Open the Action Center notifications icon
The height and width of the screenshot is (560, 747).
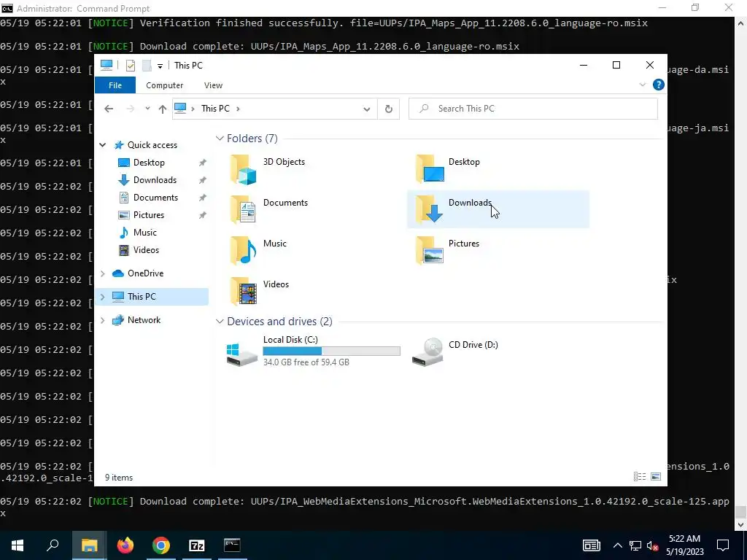tap(723, 545)
